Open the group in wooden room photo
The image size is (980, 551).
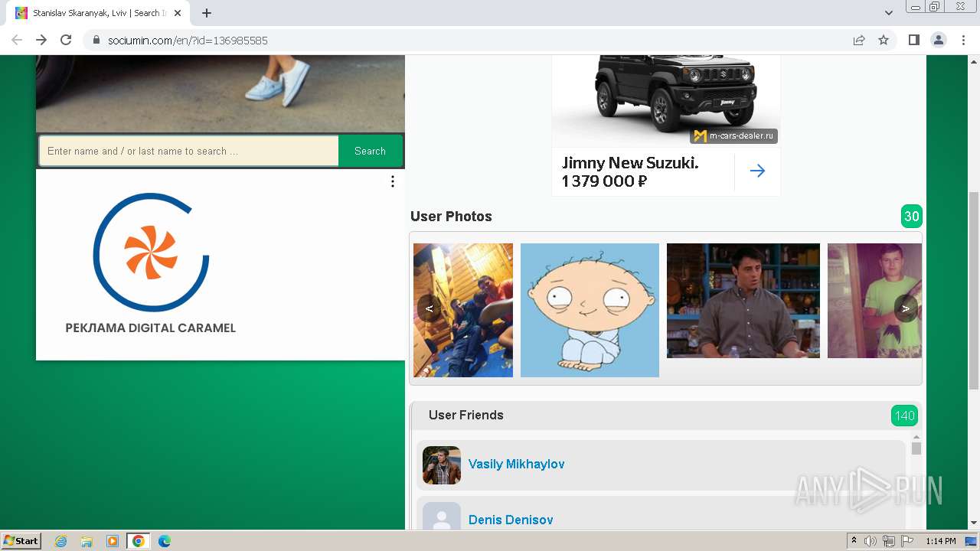[x=463, y=310]
